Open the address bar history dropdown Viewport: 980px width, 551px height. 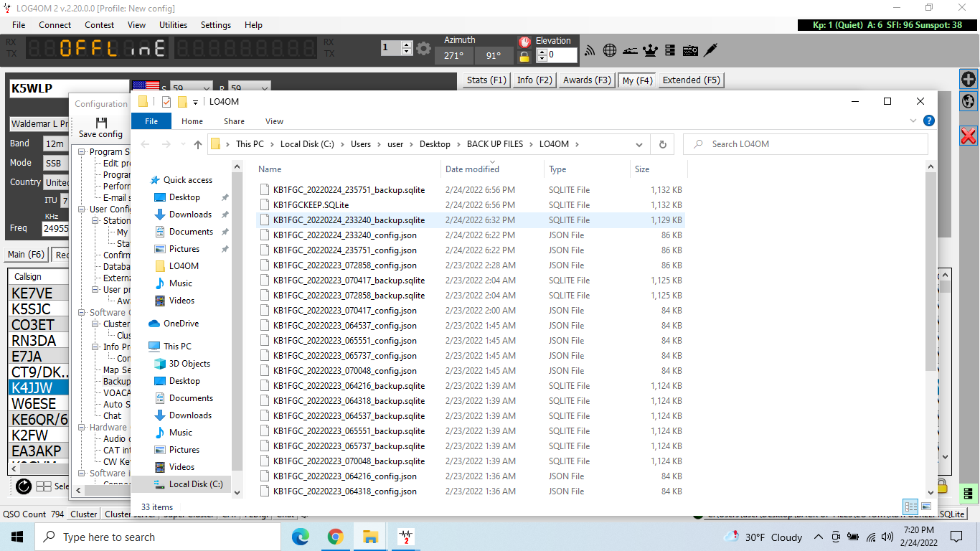(x=639, y=144)
